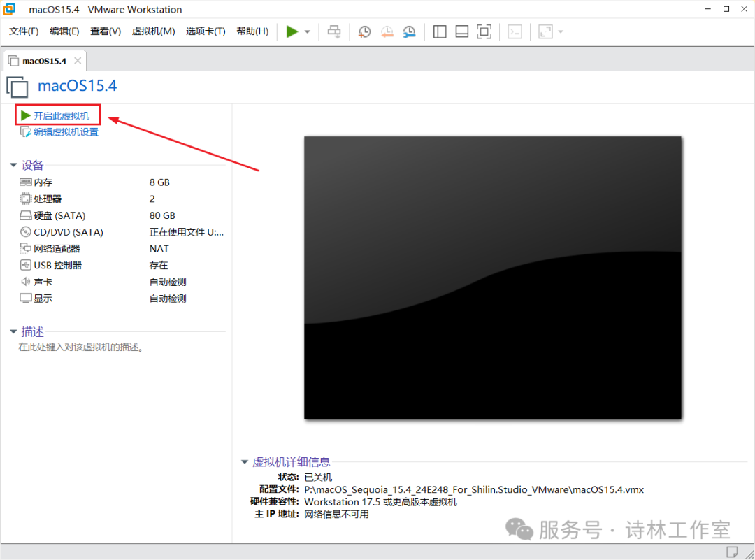Viewport: 755px width, 560px height.
Task: Click the settings icon beside 编辑虚拟机设置
Action: click(x=26, y=132)
